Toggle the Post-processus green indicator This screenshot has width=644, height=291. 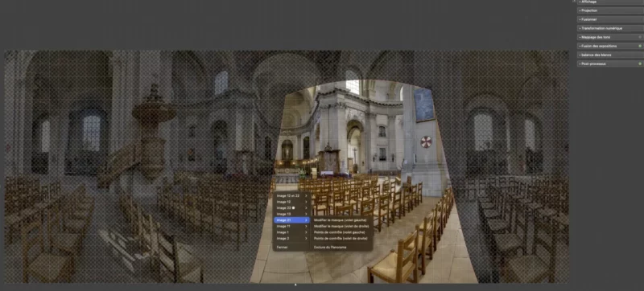click(x=640, y=64)
